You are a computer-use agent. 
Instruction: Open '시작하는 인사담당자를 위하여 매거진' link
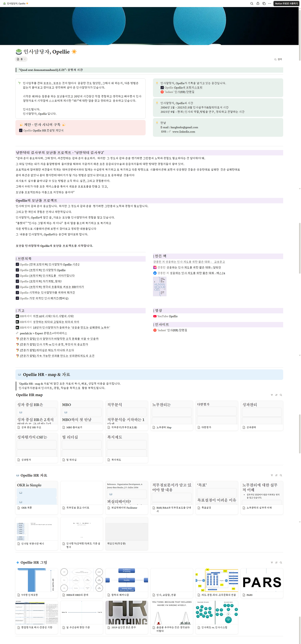(45, 293)
